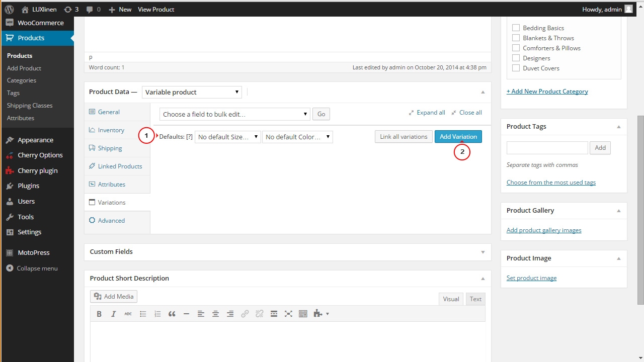This screenshot has width=644, height=362.
Task: Align text center
Action: [215, 314]
